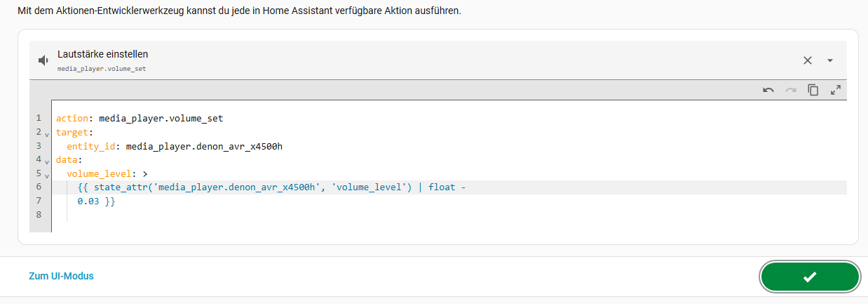This screenshot has height=304, width=868.
Task: Click the float filter in the template
Action: pyautogui.click(x=442, y=187)
